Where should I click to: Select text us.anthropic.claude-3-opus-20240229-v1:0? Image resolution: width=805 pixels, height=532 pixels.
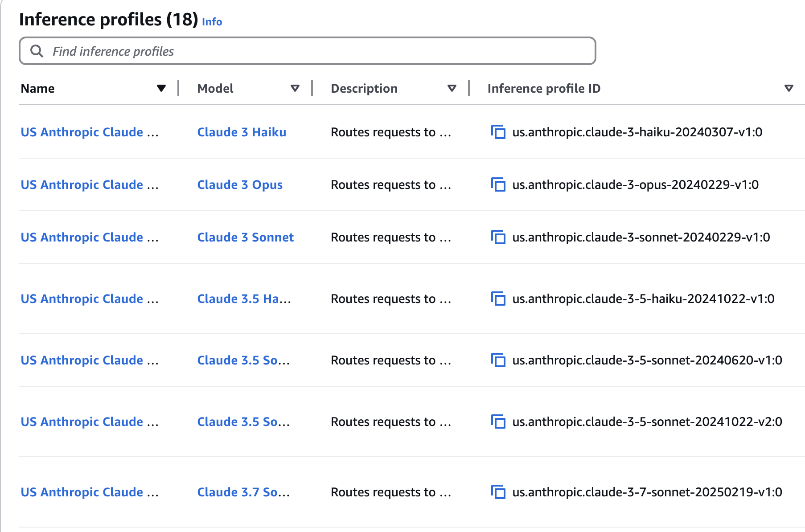[x=636, y=184]
